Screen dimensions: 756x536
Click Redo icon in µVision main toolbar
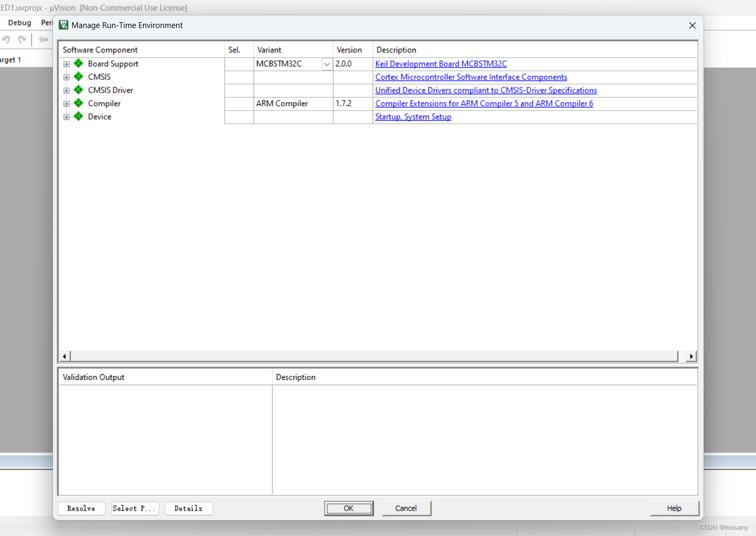22,40
